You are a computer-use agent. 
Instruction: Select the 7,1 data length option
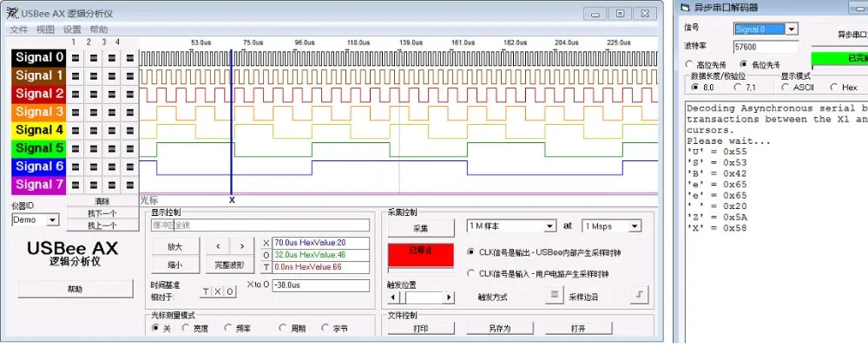[x=737, y=88]
